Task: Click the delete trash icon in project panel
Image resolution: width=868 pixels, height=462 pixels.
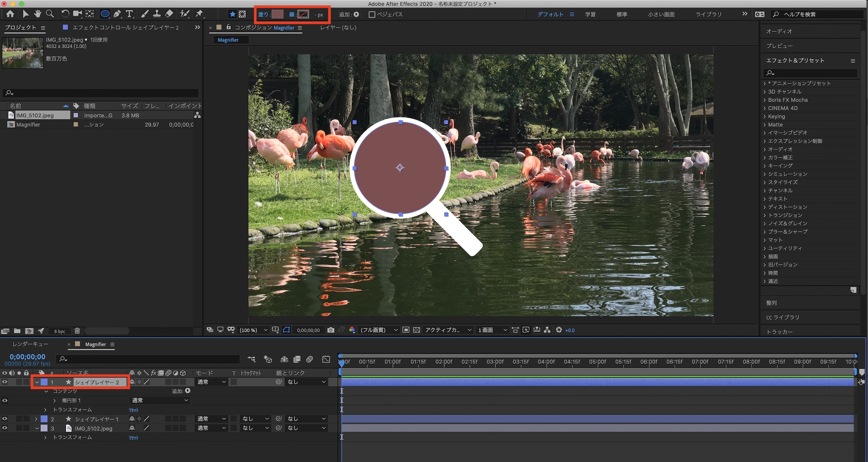Action: coord(77,331)
